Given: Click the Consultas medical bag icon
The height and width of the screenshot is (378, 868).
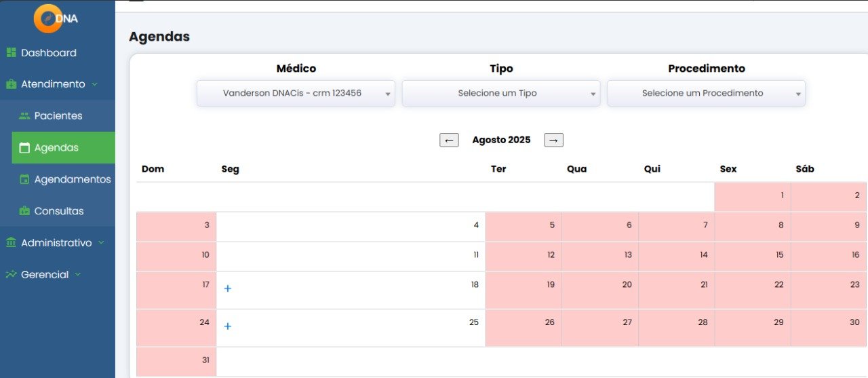Looking at the screenshot, I should (24, 211).
